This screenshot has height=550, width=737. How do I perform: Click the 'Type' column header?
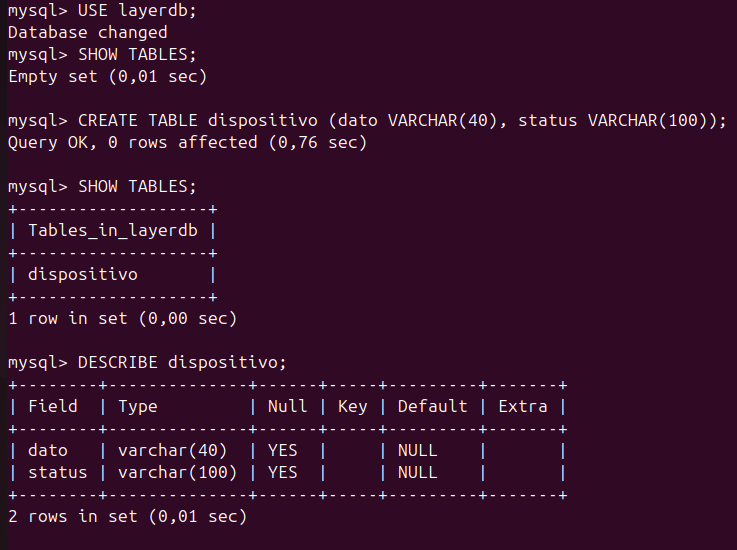138,407
